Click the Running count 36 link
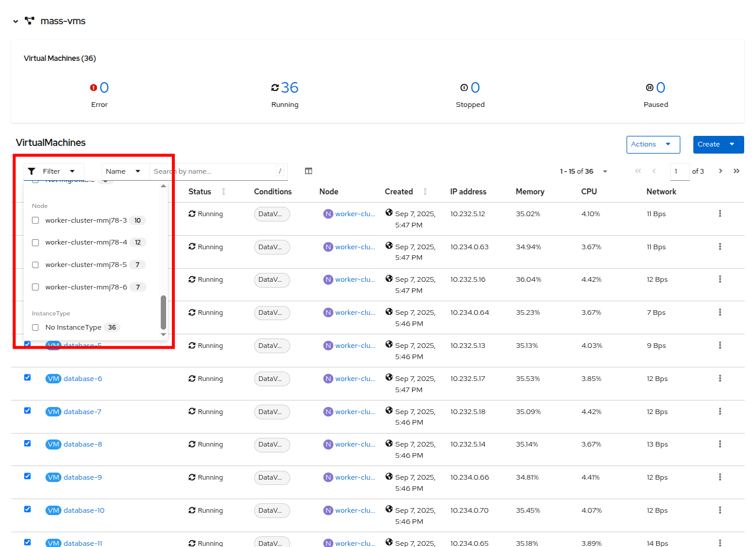Screen dimensions: 756x547 coord(290,88)
